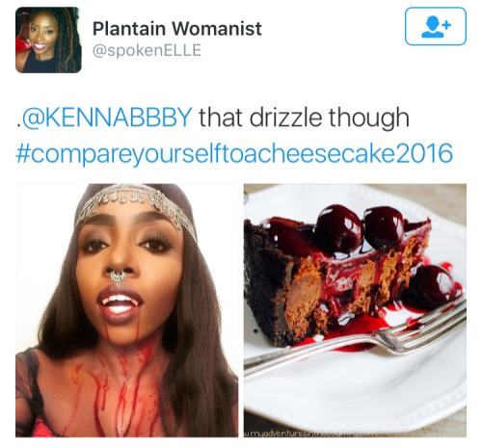Open the #compareyourselftoacheesecake2016 hashtag

coord(234,154)
